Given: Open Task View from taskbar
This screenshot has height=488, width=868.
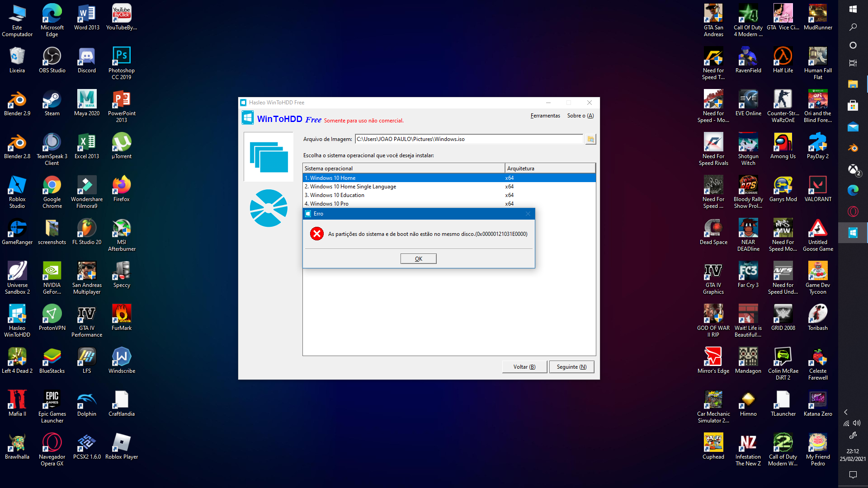Looking at the screenshot, I should [853, 63].
